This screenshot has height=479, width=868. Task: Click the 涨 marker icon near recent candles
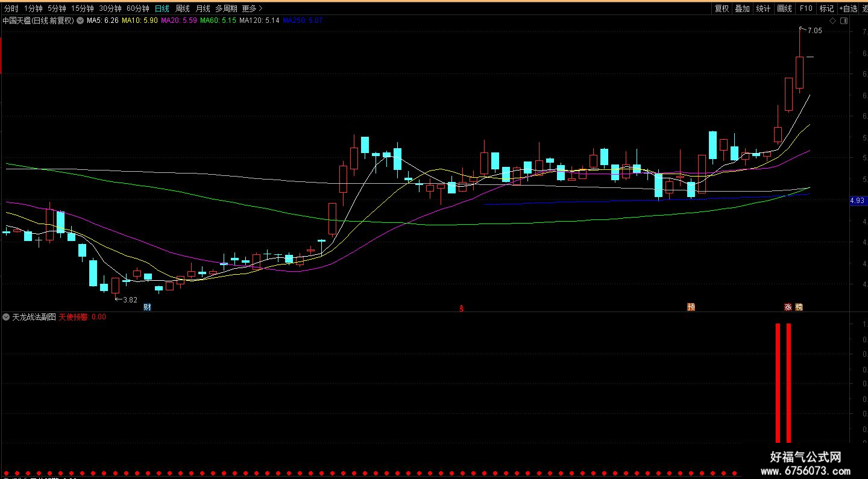tap(788, 307)
